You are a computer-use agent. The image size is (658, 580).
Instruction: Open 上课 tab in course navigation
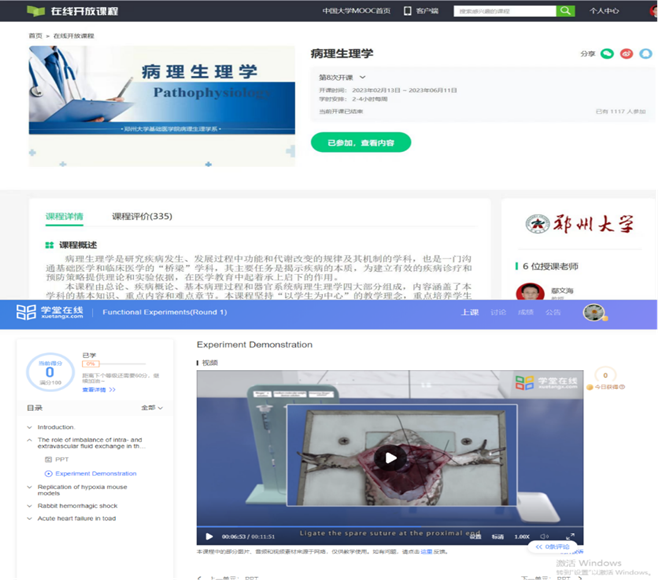(x=470, y=312)
